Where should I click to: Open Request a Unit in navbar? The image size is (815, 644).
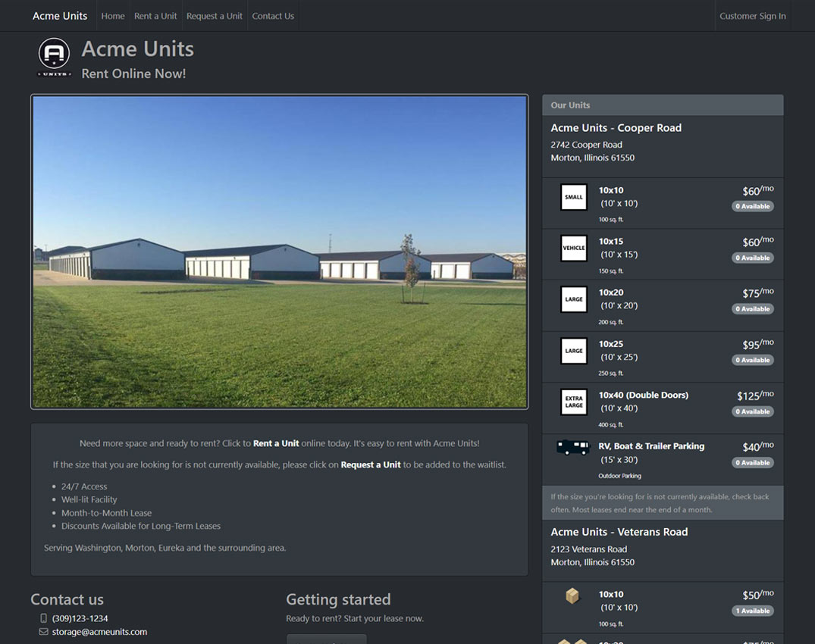pyautogui.click(x=214, y=16)
